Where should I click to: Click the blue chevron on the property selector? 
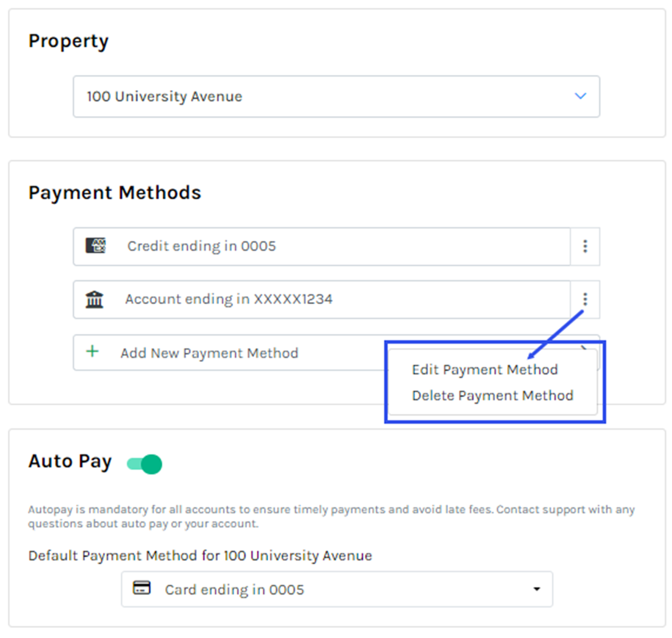[x=581, y=96]
